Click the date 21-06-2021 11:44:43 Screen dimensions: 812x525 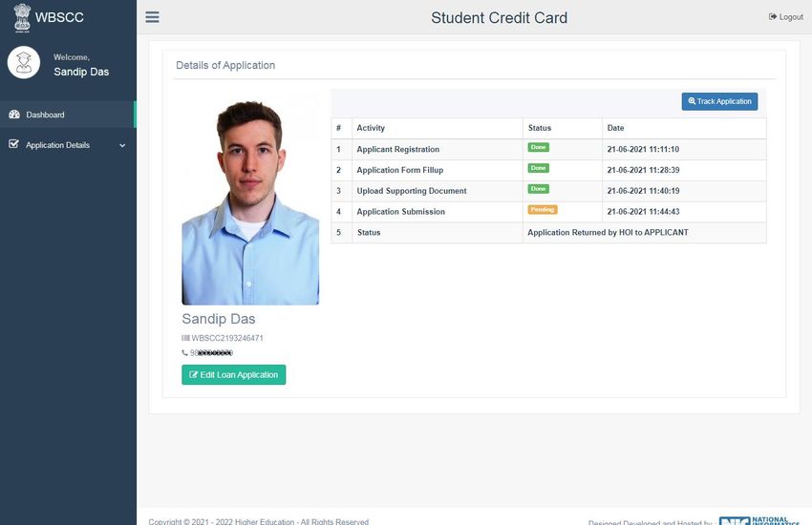pos(643,212)
